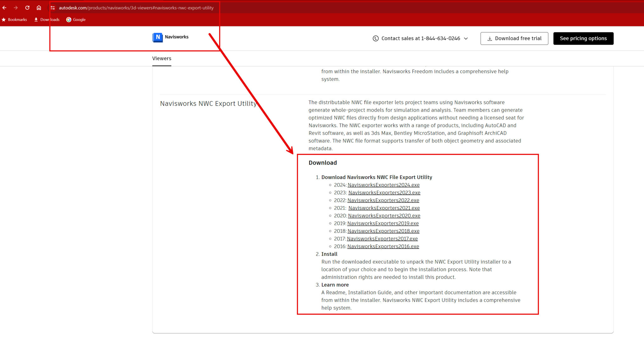Click the browser forward arrow

16,8
